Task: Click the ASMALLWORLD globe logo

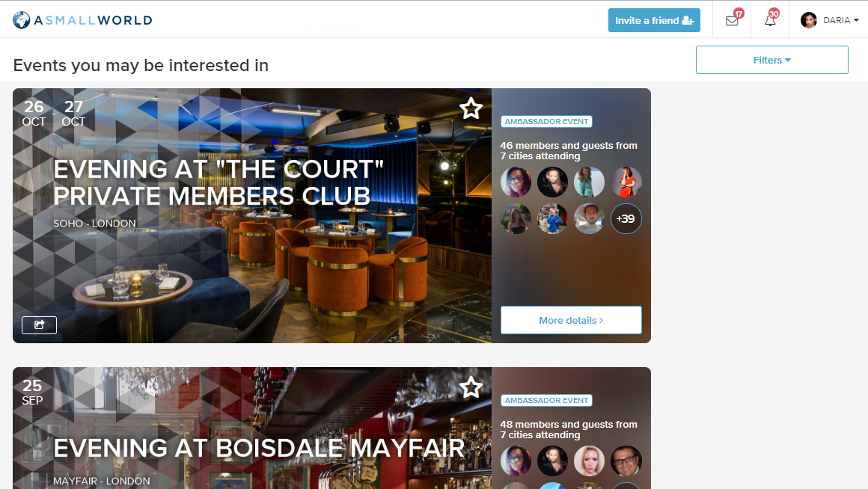Action: tap(21, 20)
